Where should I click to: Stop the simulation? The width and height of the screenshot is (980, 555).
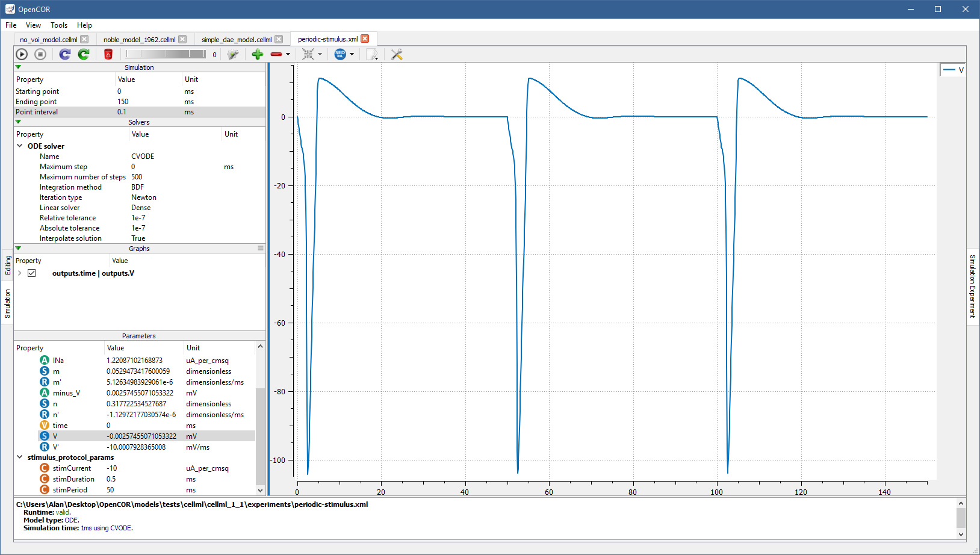[40, 54]
